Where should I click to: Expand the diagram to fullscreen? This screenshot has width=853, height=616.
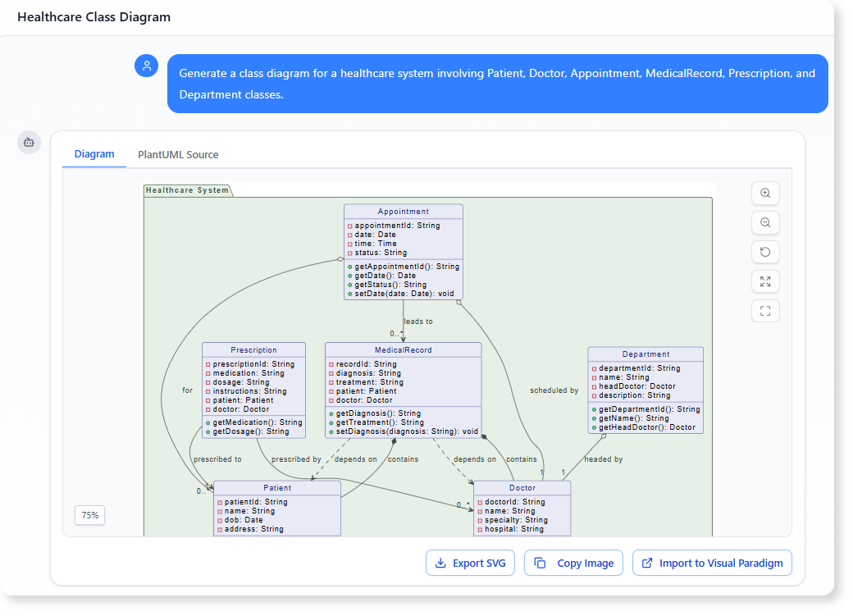(x=765, y=281)
